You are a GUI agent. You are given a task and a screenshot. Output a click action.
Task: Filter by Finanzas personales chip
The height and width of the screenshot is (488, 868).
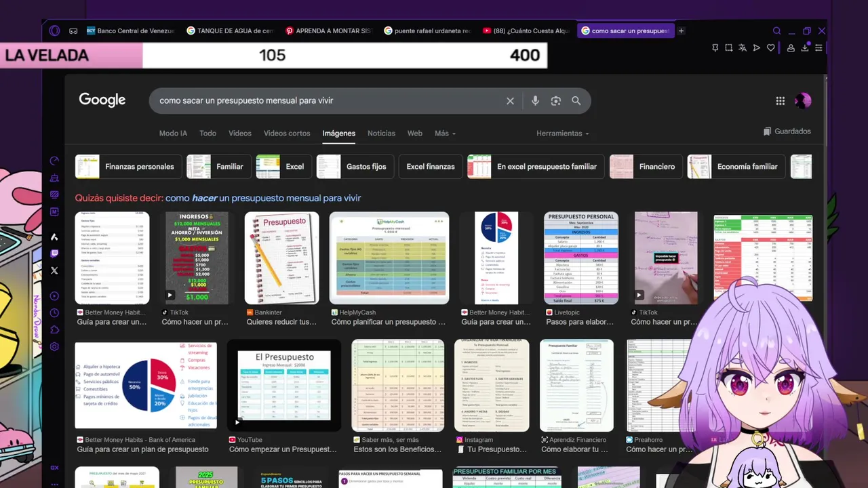pos(128,167)
